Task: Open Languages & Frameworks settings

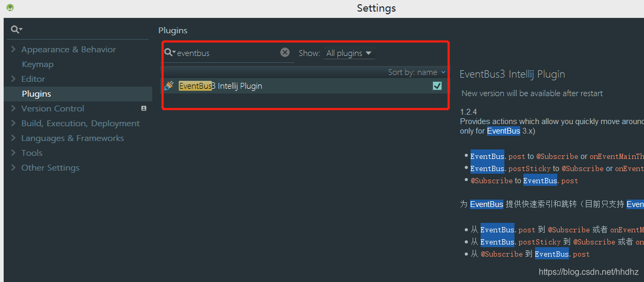Action: click(x=72, y=138)
